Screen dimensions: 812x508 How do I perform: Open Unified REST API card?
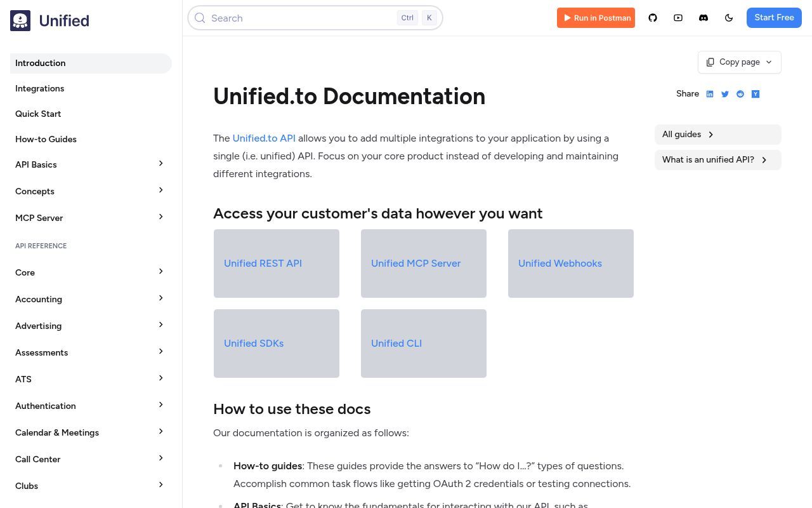pyautogui.click(x=277, y=264)
